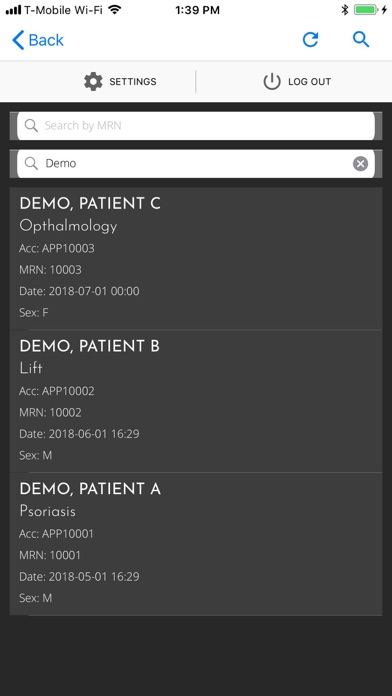The image size is (392, 696).
Task: Tap the Back text link
Action: (x=46, y=40)
